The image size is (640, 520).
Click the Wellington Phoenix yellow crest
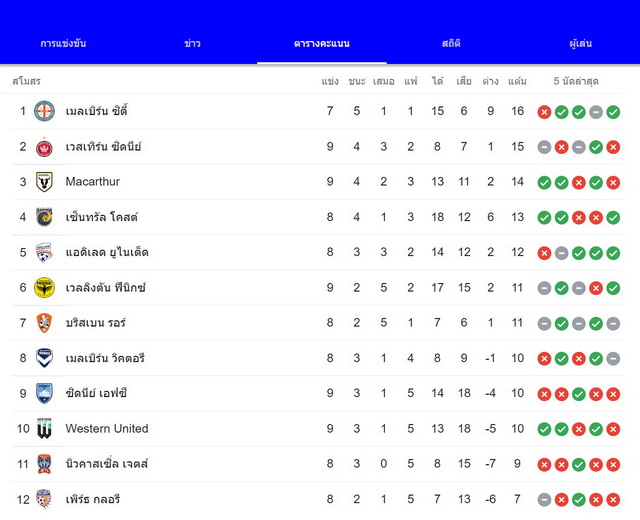[x=44, y=287]
